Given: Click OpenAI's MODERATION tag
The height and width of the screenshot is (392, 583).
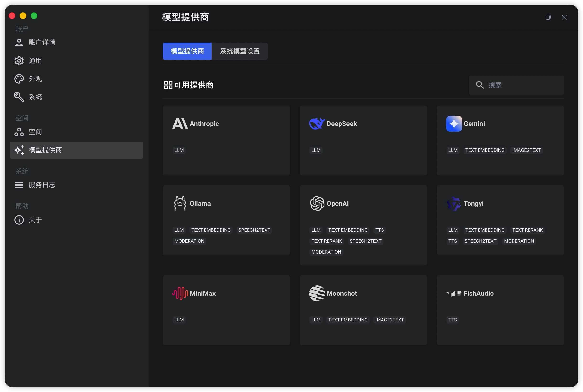Looking at the screenshot, I should point(326,252).
